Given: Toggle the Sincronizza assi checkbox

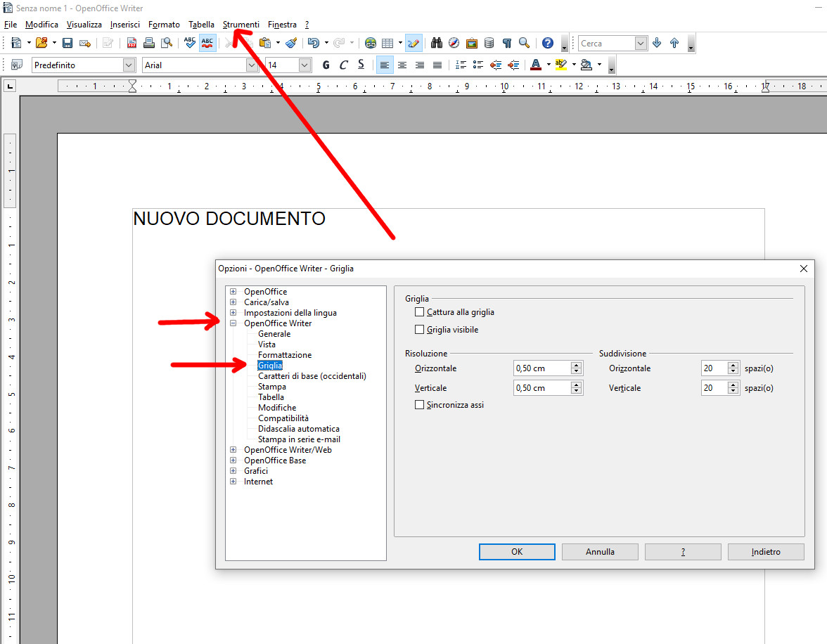Looking at the screenshot, I should [420, 405].
